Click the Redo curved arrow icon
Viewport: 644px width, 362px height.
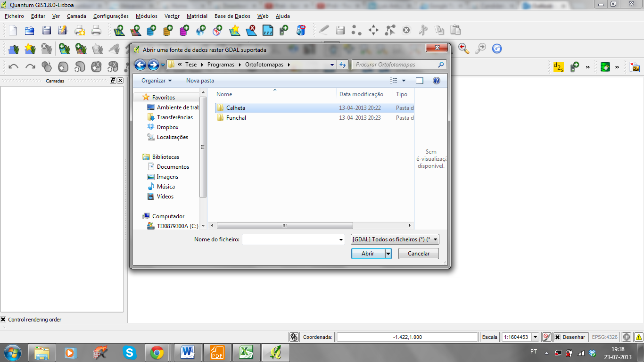tap(30, 66)
